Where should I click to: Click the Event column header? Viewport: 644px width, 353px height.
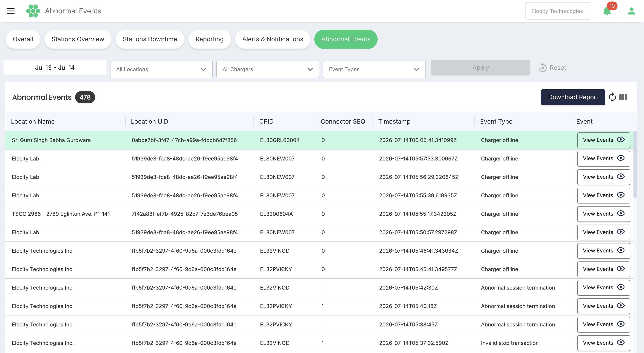point(584,121)
